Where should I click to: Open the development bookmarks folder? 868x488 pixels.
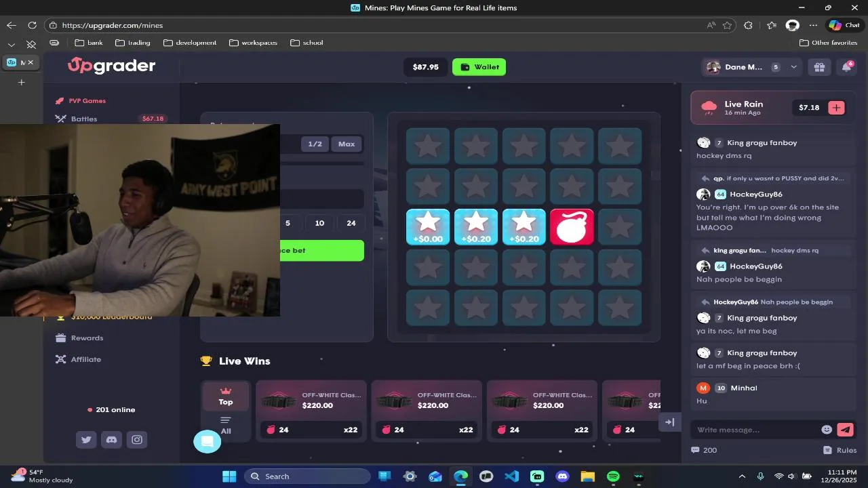tap(190, 43)
